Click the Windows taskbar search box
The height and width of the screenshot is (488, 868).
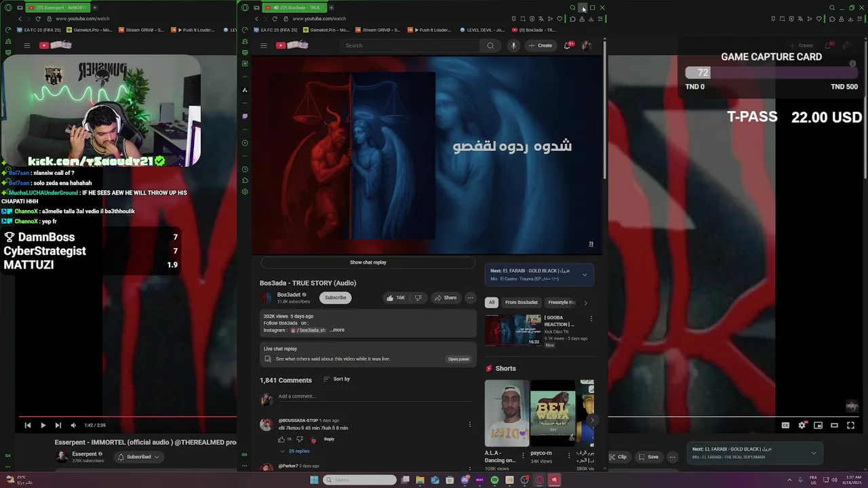pos(359,480)
